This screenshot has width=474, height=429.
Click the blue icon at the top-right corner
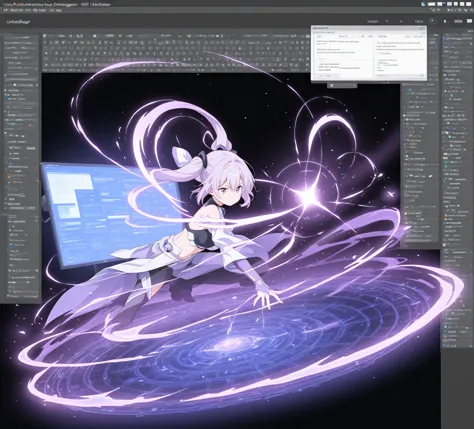pos(423,4)
